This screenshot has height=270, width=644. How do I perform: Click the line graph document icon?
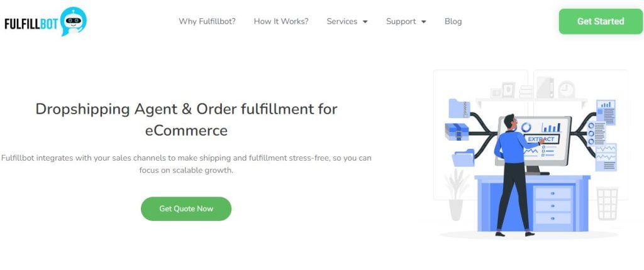[x=606, y=156]
